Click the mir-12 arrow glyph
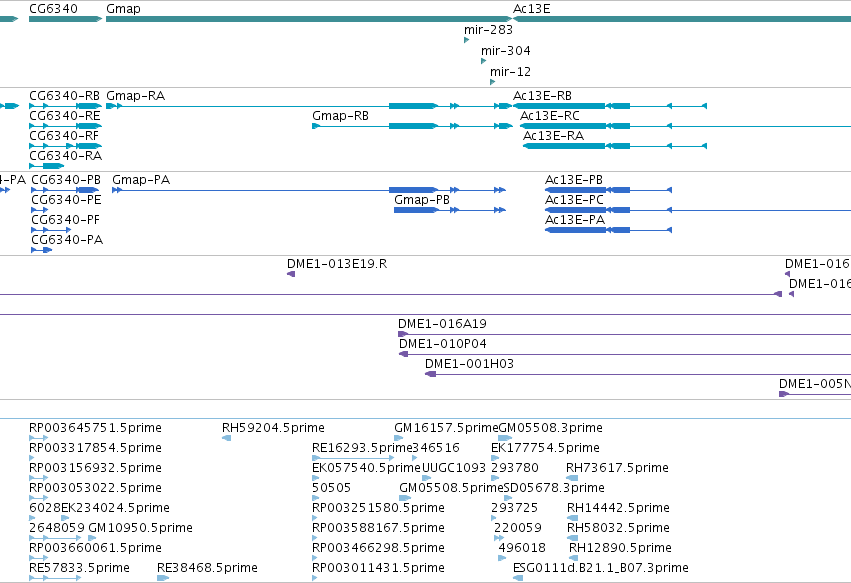The image size is (851, 583). 492,82
